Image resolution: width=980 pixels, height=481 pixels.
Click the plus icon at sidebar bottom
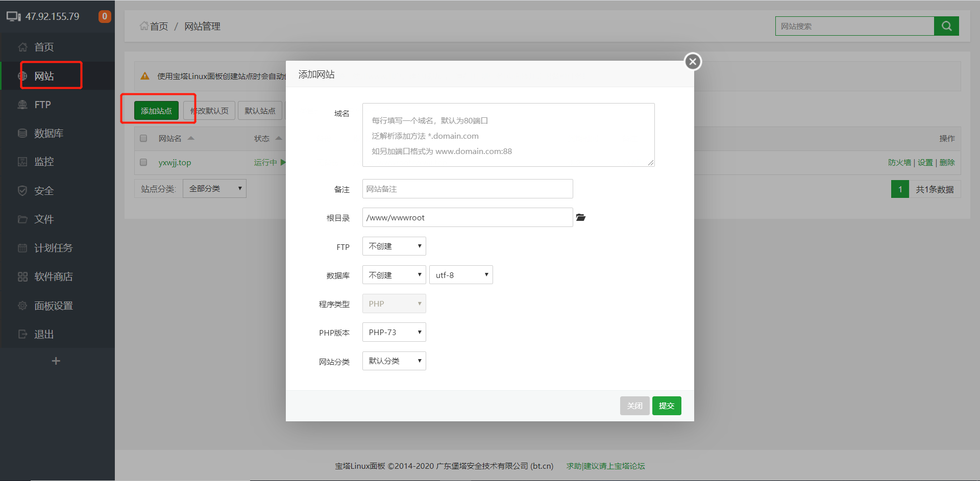(x=56, y=361)
